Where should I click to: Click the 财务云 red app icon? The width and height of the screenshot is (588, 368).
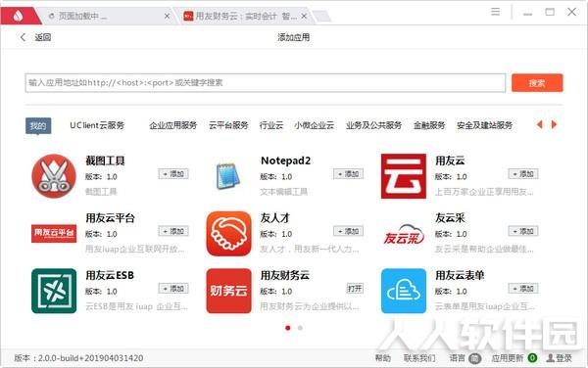[x=228, y=291]
